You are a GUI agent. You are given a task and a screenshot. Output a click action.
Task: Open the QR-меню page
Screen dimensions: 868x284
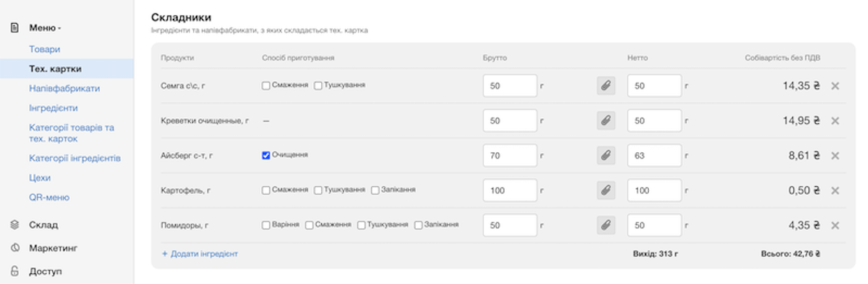tap(49, 197)
